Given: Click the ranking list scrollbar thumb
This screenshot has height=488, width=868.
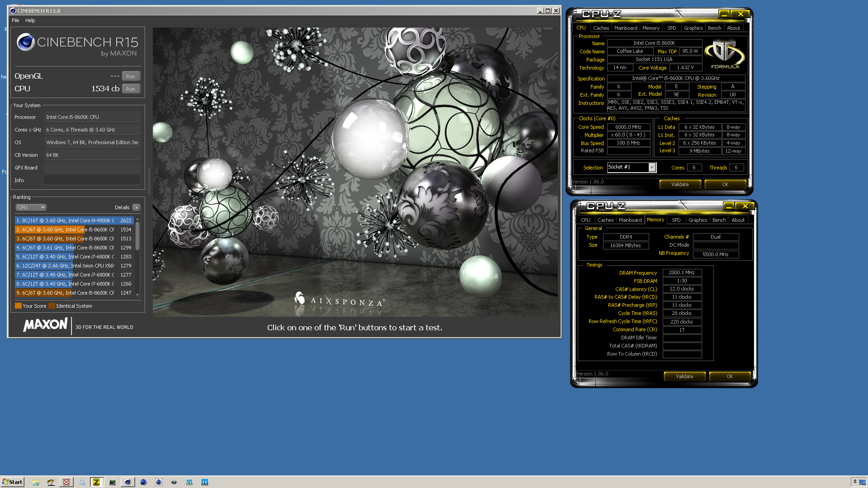Looking at the screenshot, I should 137,236.
